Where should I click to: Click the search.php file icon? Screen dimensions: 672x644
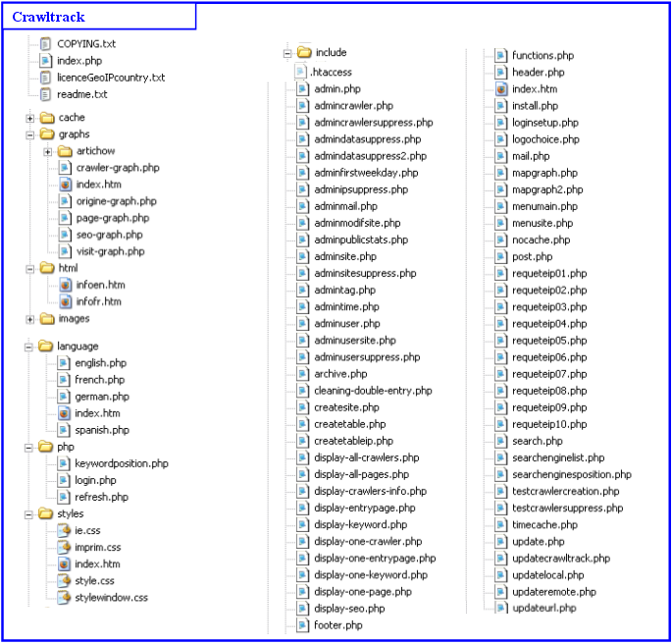click(500, 441)
